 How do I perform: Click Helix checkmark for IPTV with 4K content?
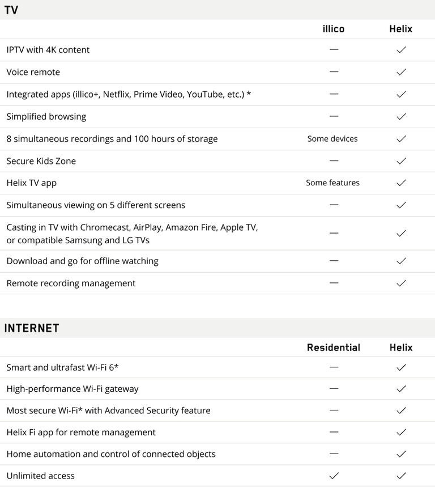pyautogui.click(x=401, y=50)
